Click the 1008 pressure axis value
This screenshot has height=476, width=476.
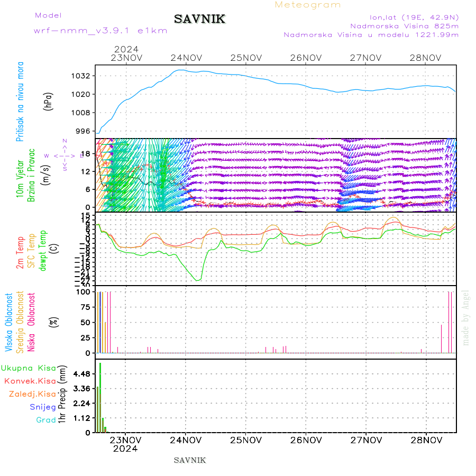click(x=81, y=113)
